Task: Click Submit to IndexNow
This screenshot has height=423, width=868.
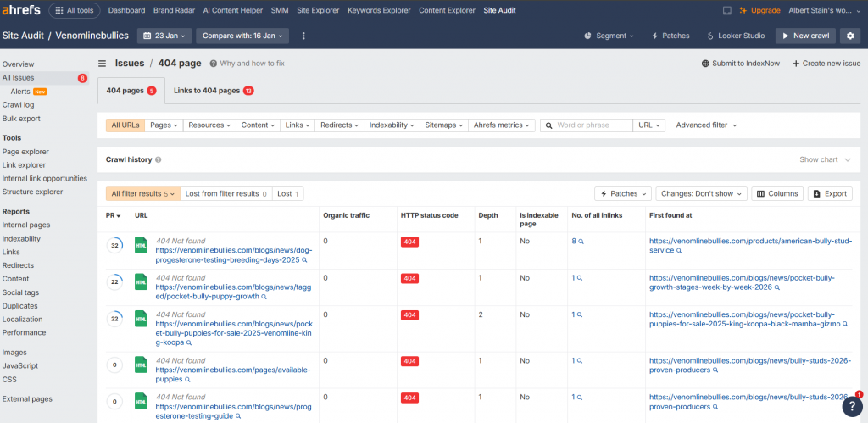Action: point(741,63)
